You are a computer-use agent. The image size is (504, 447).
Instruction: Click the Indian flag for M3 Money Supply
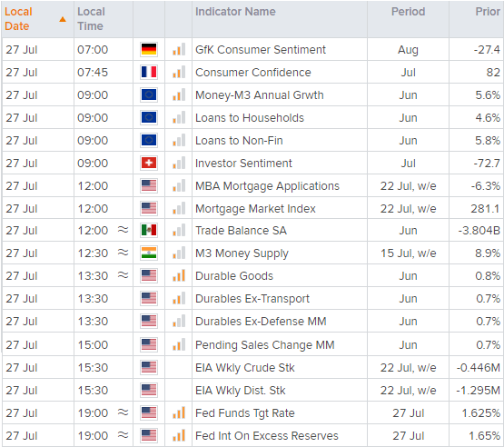[149, 253]
